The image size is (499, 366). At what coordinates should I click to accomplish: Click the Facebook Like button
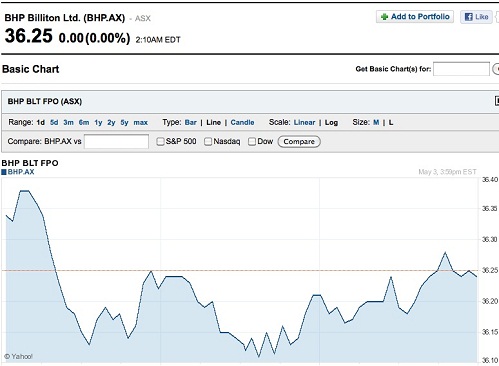pyautogui.click(x=476, y=17)
